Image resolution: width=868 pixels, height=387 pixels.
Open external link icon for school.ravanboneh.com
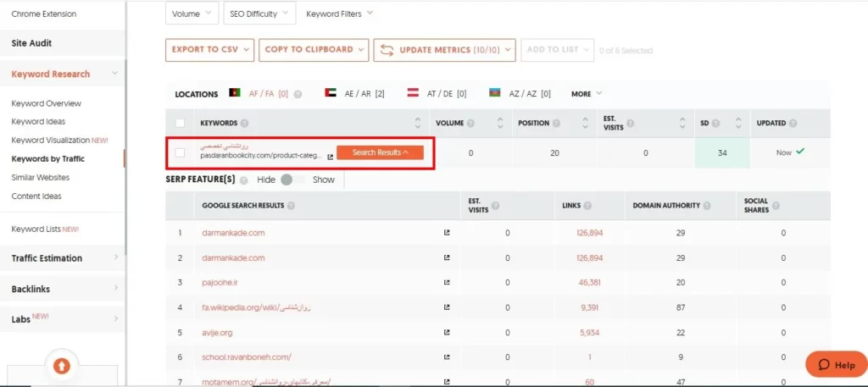[447, 357]
